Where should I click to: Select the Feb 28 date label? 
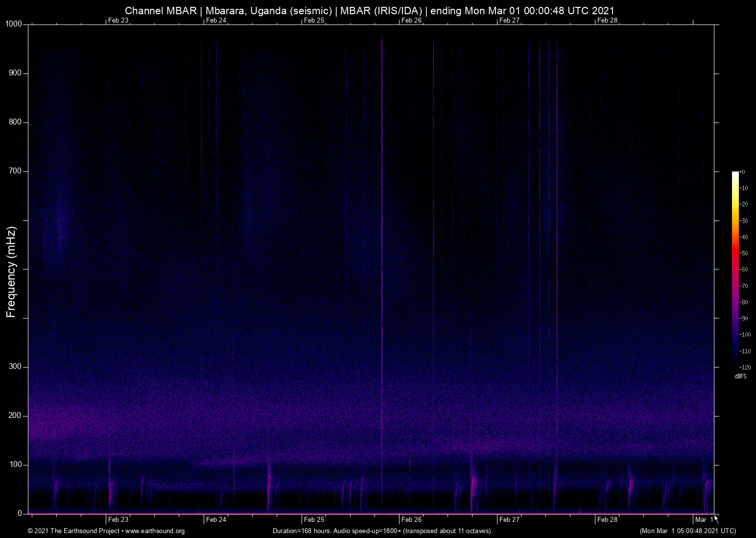click(x=607, y=519)
